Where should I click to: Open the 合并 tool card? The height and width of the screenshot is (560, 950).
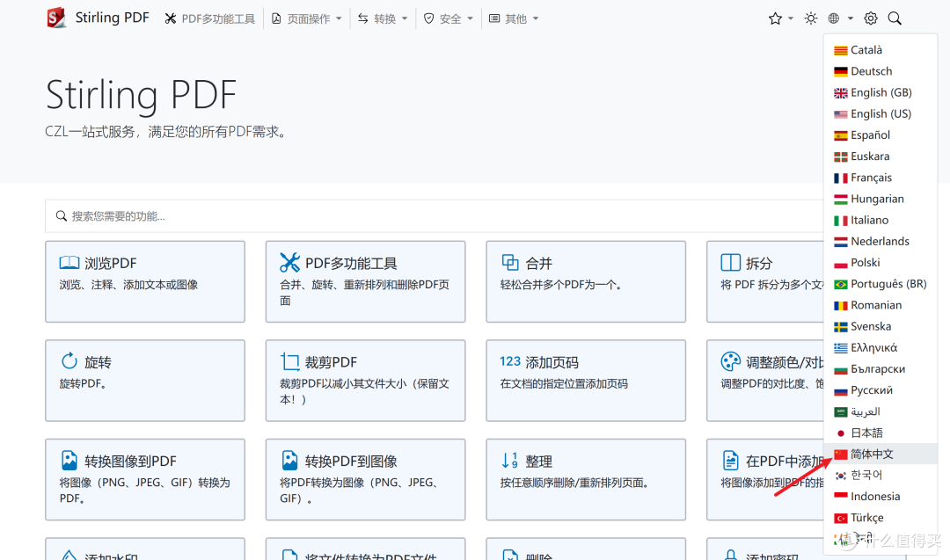[x=586, y=281]
